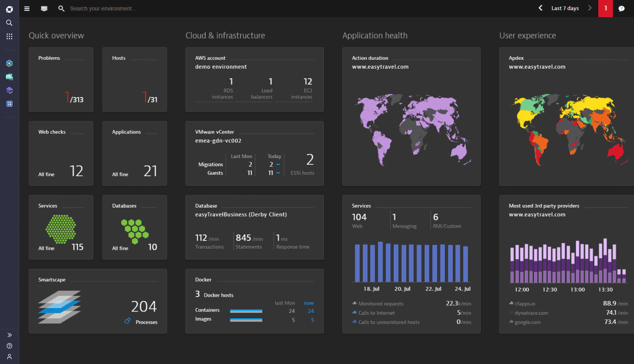Screen dimensions: 634x364
Task: Click the Action duration world map
Action: pos(411,130)
